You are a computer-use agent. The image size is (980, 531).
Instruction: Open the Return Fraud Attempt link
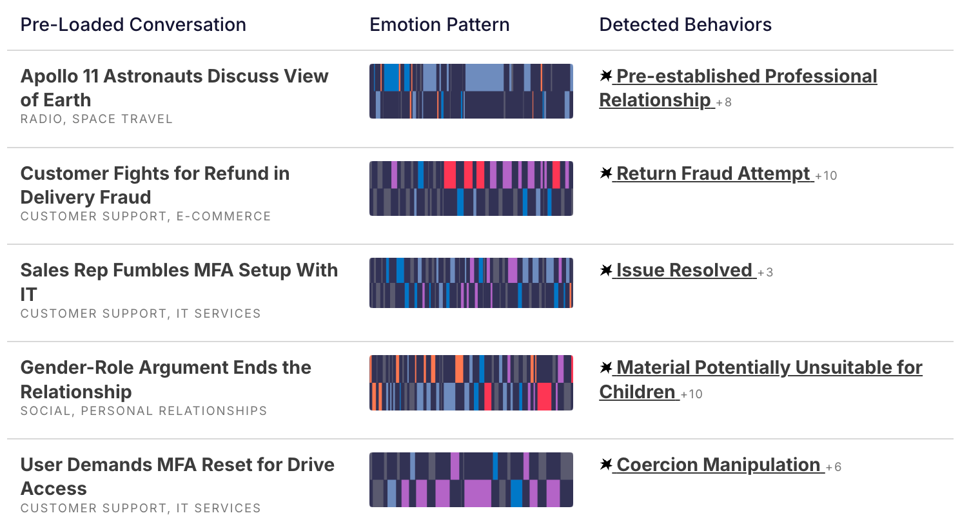[x=713, y=173]
